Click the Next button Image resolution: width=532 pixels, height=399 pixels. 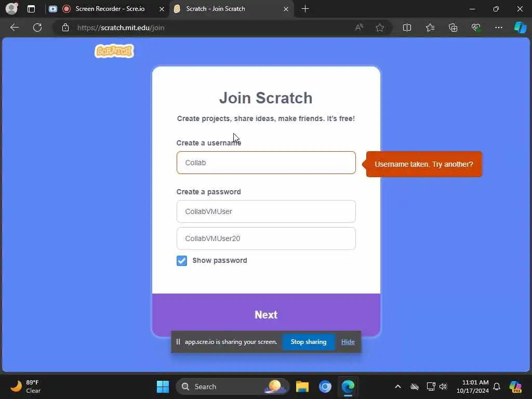tap(266, 315)
